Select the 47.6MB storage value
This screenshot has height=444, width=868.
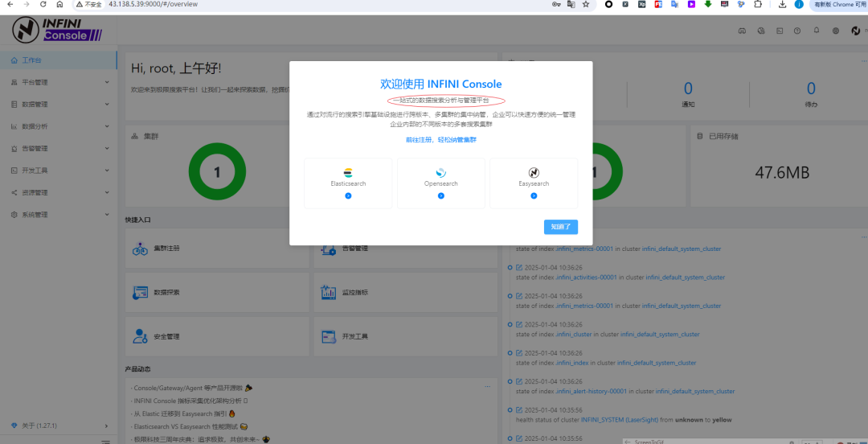[782, 173]
